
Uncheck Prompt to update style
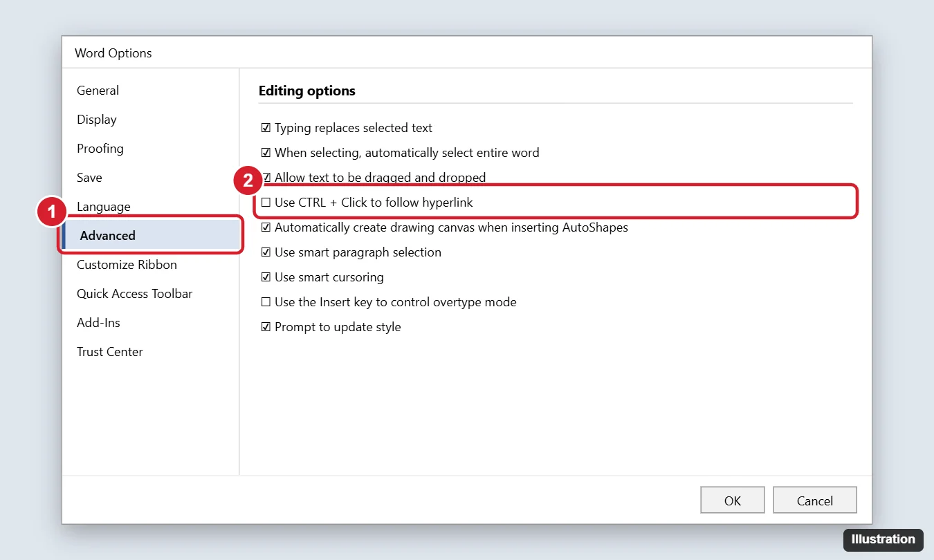coord(266,327)
